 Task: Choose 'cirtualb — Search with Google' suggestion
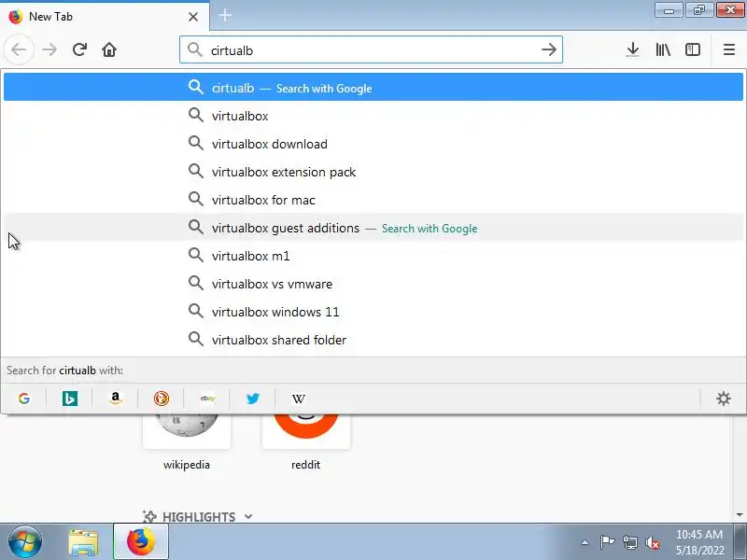(x=373, y=87)
